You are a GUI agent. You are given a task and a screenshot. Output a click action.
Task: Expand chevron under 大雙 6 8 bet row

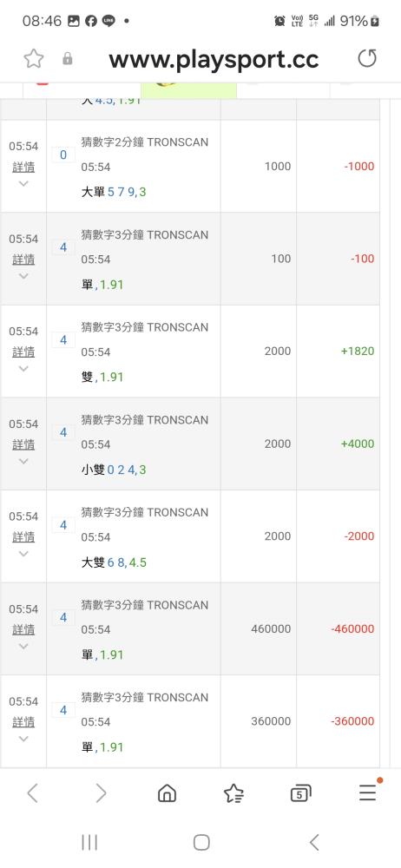[x=23, y=554]
